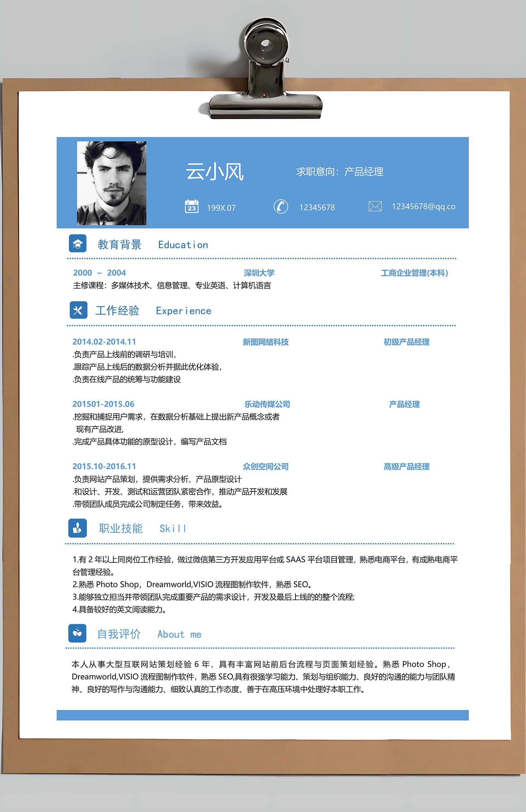Click the About me icon

pyautogui.click(x=77, y=633)
